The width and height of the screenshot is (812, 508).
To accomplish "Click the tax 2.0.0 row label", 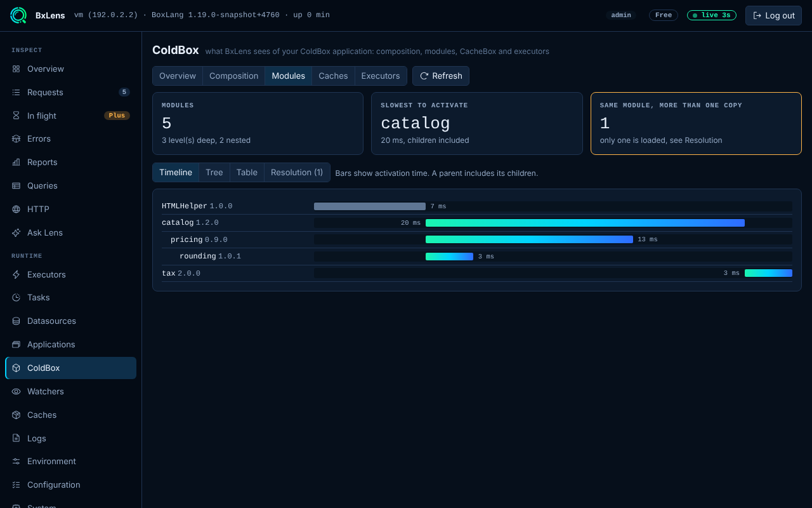I will (x=181, y=273).
